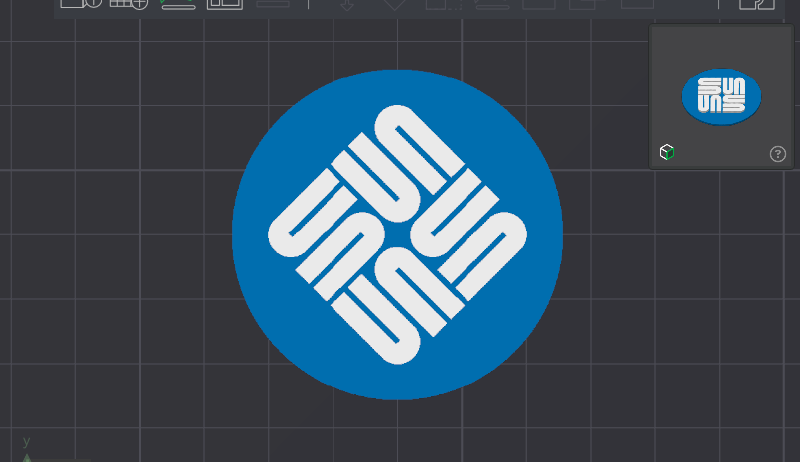Click the green-sided cube view icon
The width and height of the screenshot is (800, 462).
[x=666, y=152]
